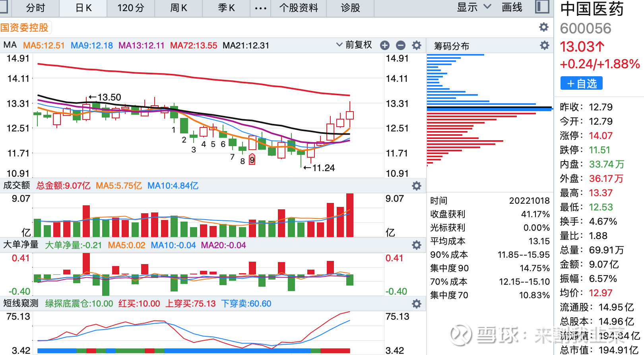Open 筹码分布 settings gear
The image size is (644, 355).
pos(544,45)
